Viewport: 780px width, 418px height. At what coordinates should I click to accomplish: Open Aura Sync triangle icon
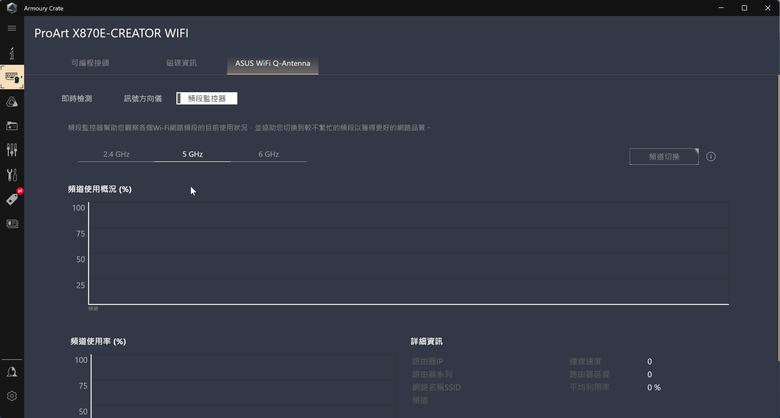(11, 102)
